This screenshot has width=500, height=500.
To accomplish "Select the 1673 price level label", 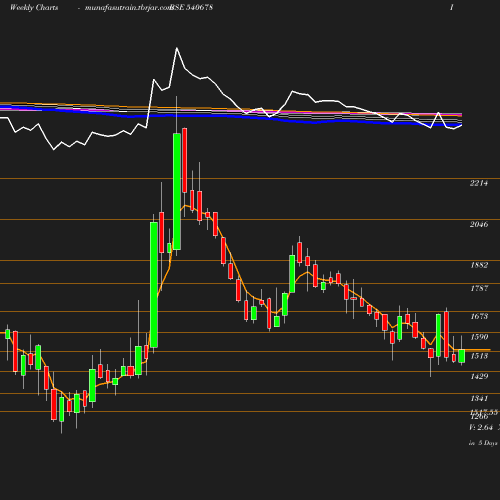I will (479, 316).
